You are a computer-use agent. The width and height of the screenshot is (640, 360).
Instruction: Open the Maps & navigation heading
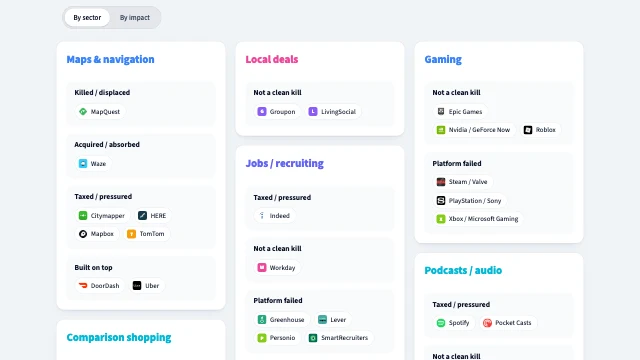pyautogui.click(x=110, y=59)
